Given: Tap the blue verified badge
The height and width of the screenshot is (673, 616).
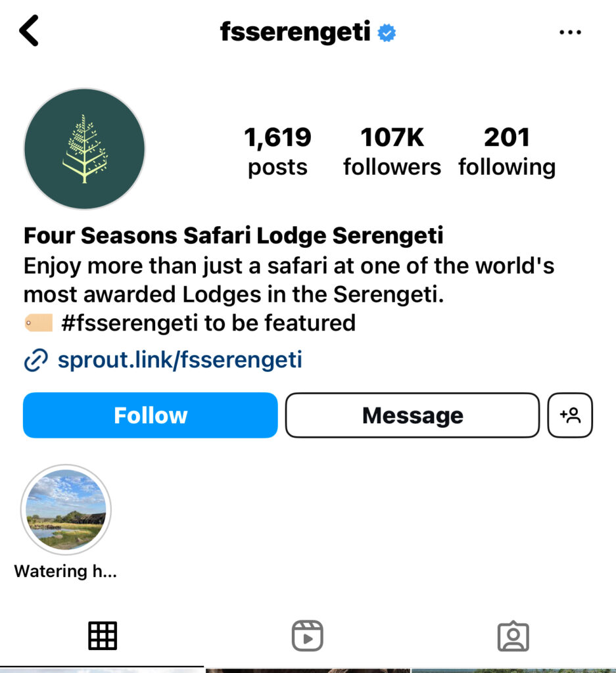Looking at the screenshot, I should point(387,33).
